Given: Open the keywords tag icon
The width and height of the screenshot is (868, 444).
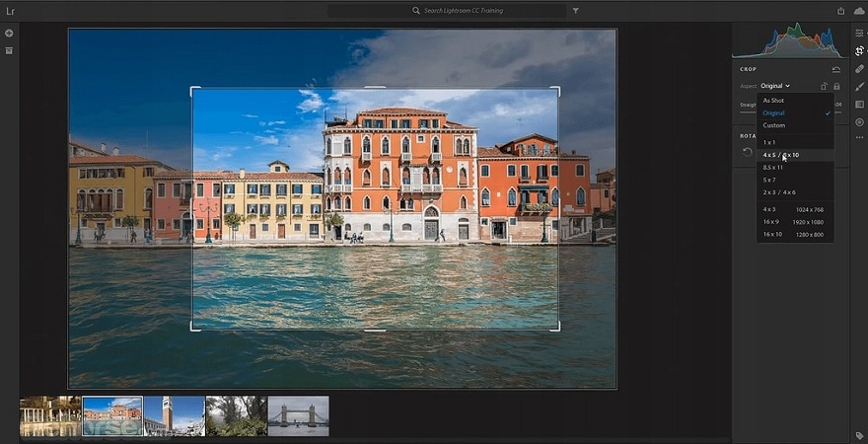Looking at the screenshot, I should (859, 434).
